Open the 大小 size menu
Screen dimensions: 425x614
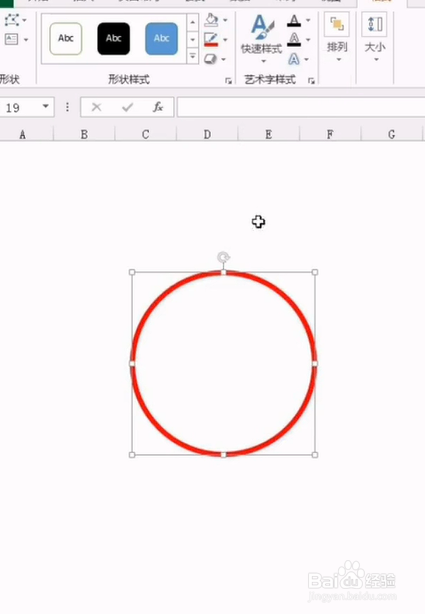pyautogui.click(x=375, y=37)
